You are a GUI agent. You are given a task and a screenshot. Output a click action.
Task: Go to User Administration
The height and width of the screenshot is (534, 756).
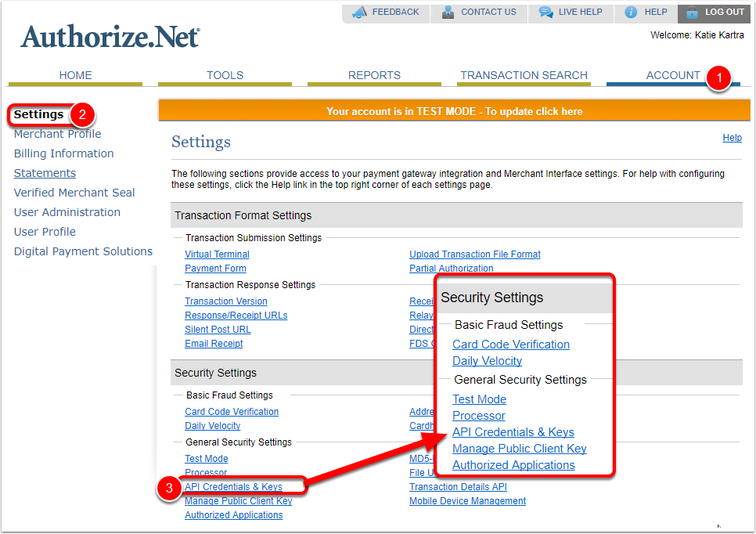pyautogui.click(x=67, y=212)
